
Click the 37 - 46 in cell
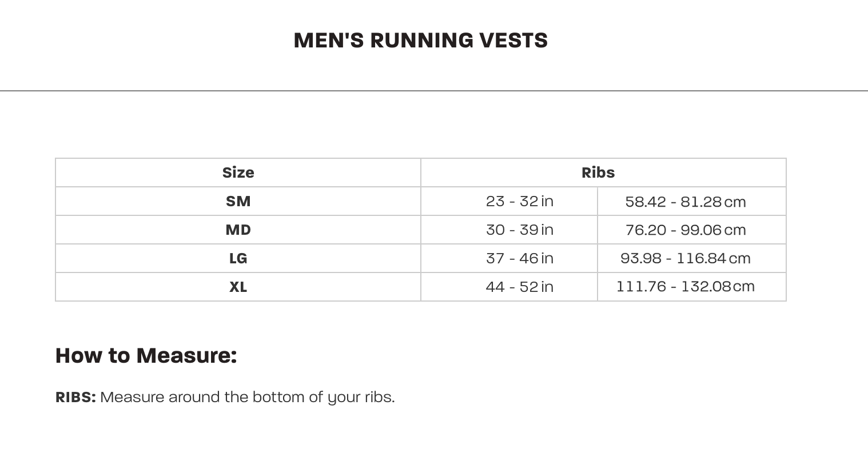pos(519,258)
